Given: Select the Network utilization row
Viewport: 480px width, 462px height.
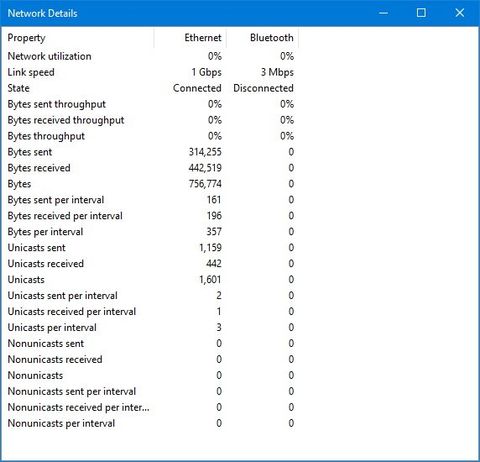Looking at the screenshot, I should (150, 56).
